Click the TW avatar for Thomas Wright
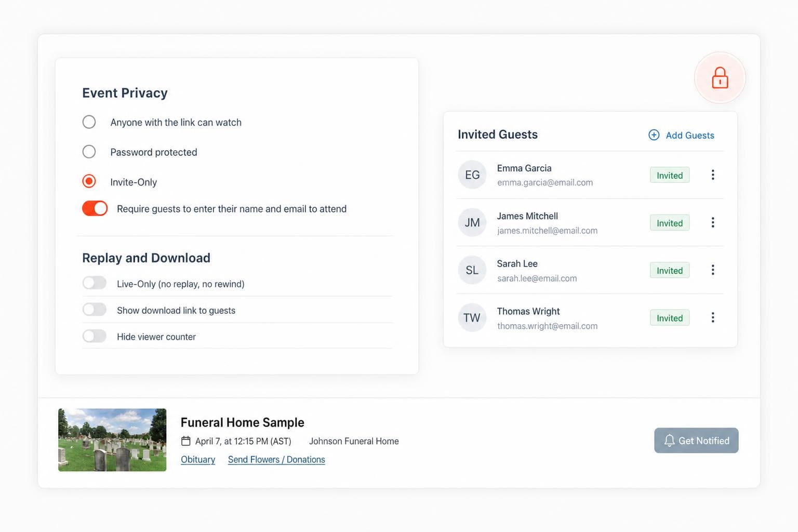Viewport: 798px width, 532px height. [472, 317]
